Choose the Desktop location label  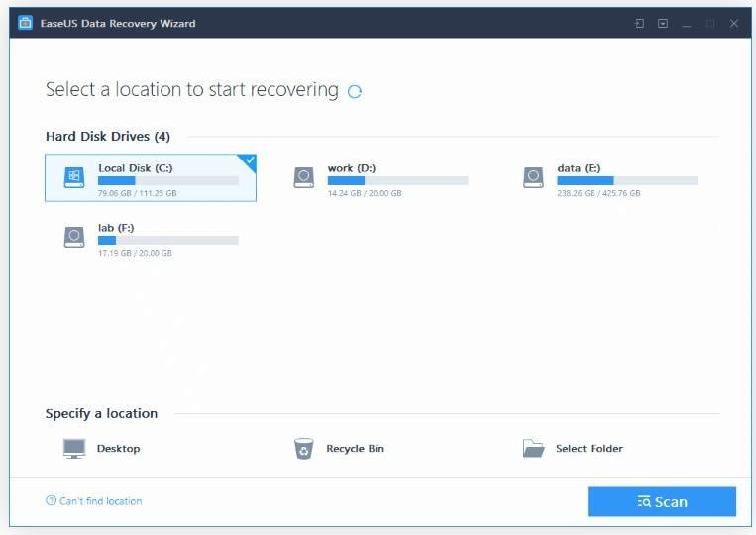pos(118,448)
